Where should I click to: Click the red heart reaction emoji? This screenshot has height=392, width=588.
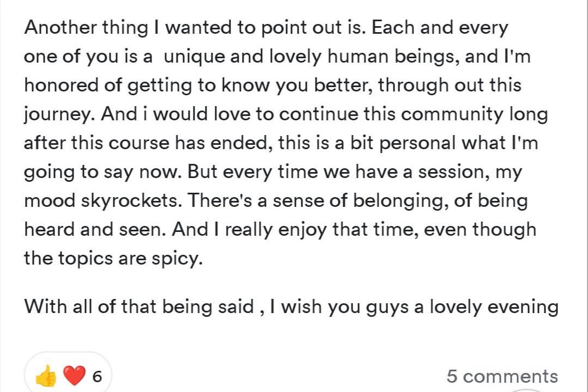pos(74,376)
